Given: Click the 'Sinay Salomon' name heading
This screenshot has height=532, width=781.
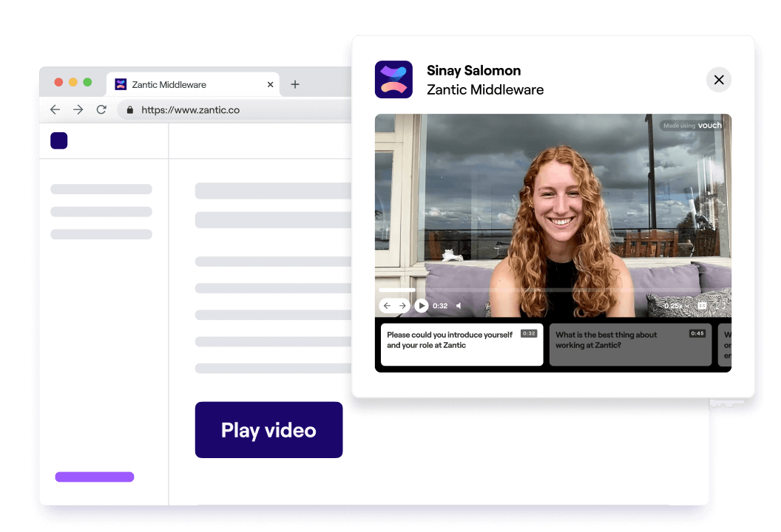Looking at the screenshot, I should [473, 71].
